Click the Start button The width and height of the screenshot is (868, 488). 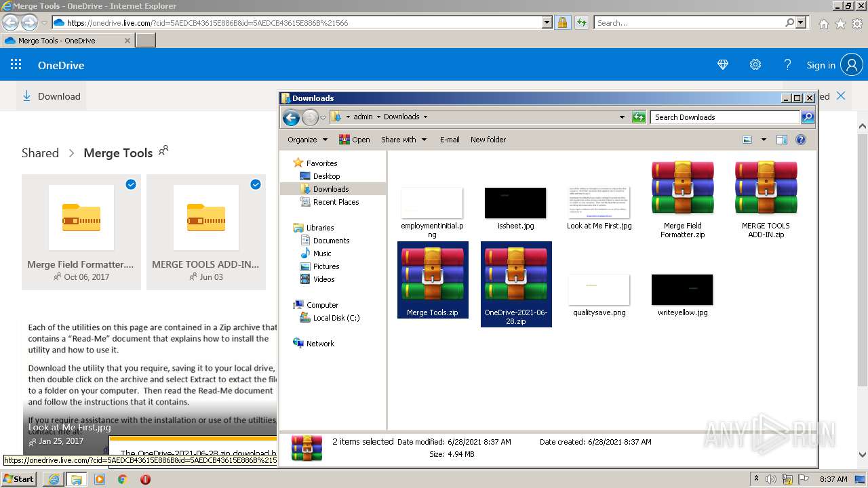point(19,479)
